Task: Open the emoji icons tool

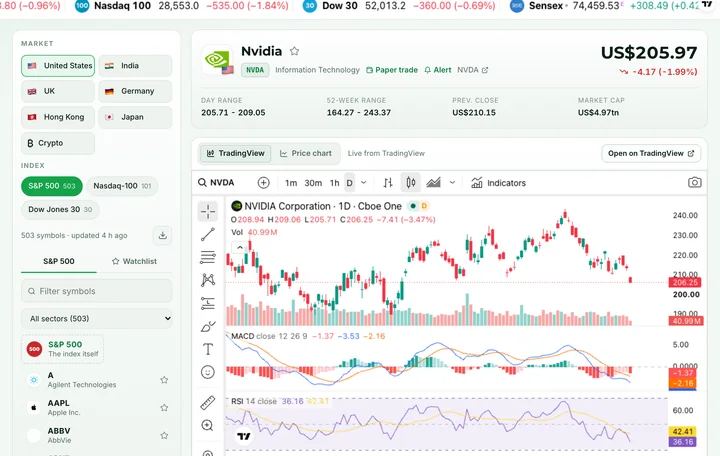Action: pyautogui.click(x=208, y=372)
